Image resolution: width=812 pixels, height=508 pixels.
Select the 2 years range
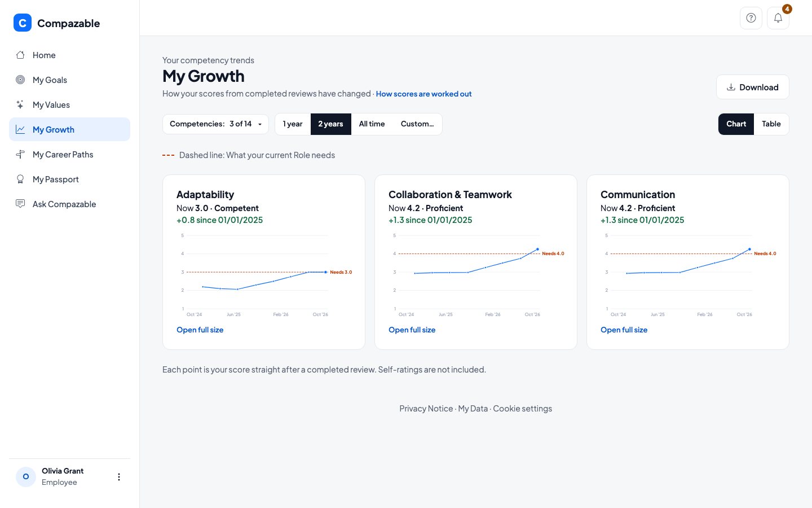pos(330,124)
